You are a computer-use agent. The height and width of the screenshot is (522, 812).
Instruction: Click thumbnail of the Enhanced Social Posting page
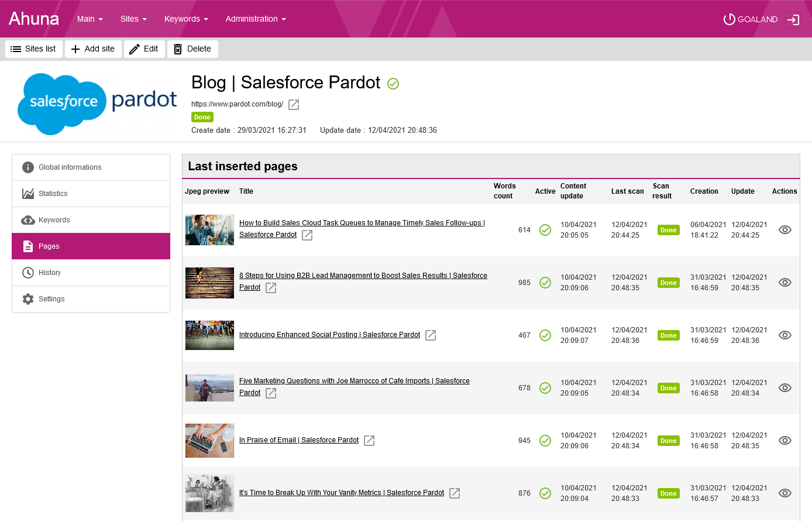pos(209,335)
